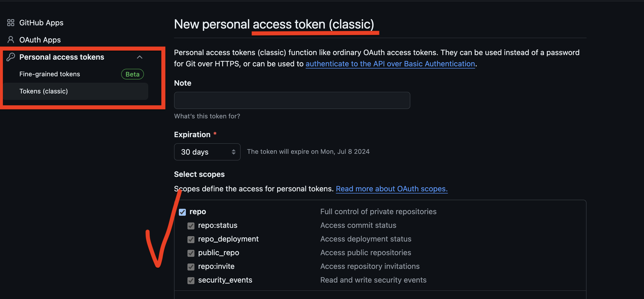Open GitHub Apps settings page

[x=41, y=23]
